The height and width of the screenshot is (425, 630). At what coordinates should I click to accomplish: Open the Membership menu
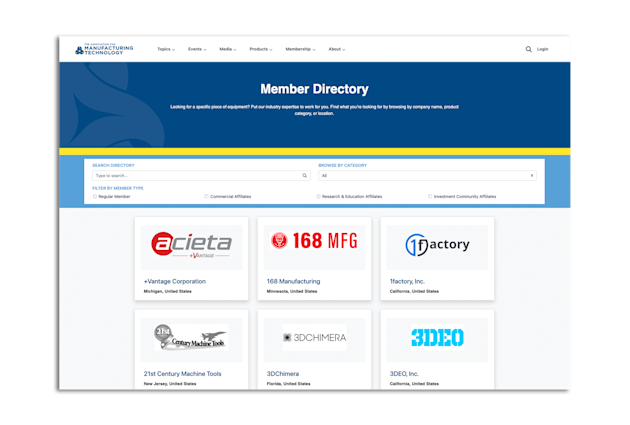[300, 49]
